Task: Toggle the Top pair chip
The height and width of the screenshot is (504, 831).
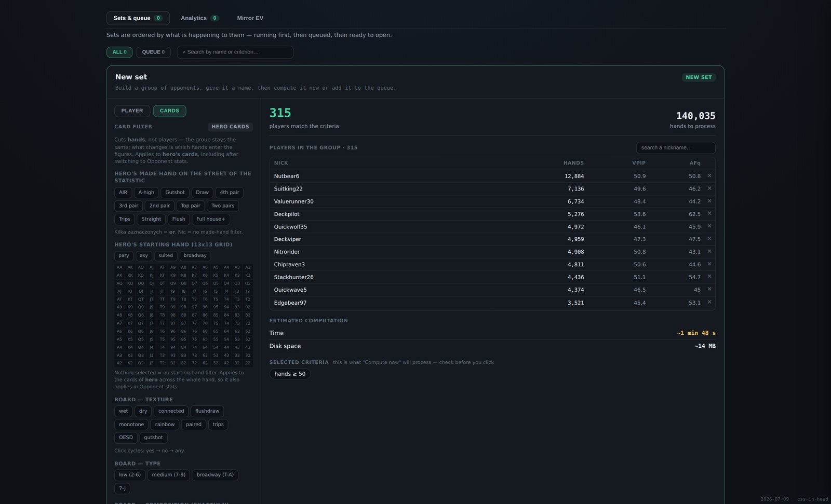Action: pyautogui.click(x=191, y=206)
